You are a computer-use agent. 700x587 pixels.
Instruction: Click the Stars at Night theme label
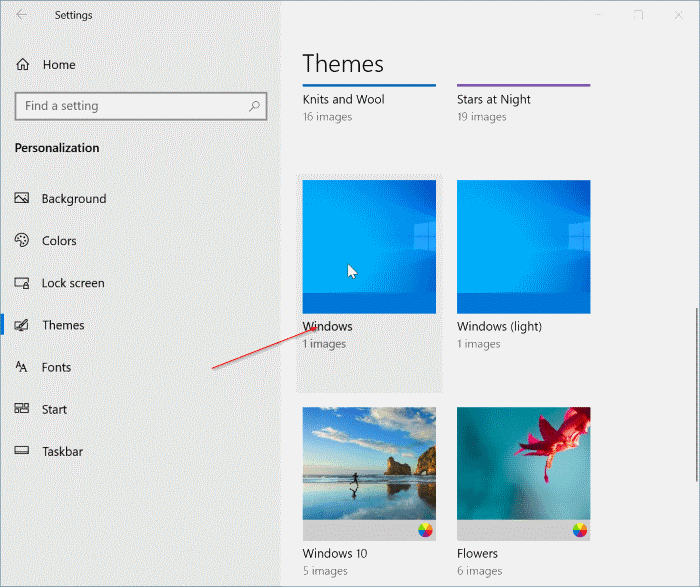point(493,99)
